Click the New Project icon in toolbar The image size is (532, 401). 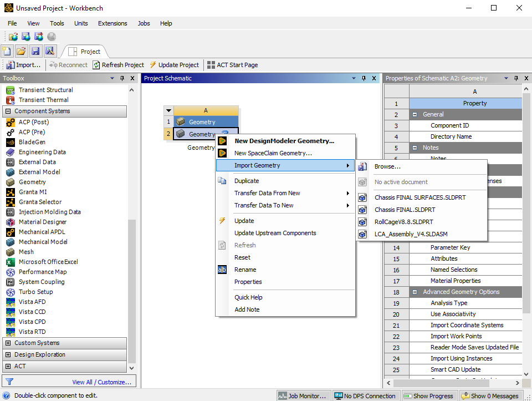(7, 51)
